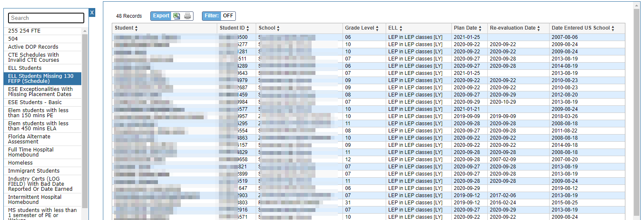Open ESE Students - Basic report
The width and height of the screenshot is (644, 220).
click(42, 102)
